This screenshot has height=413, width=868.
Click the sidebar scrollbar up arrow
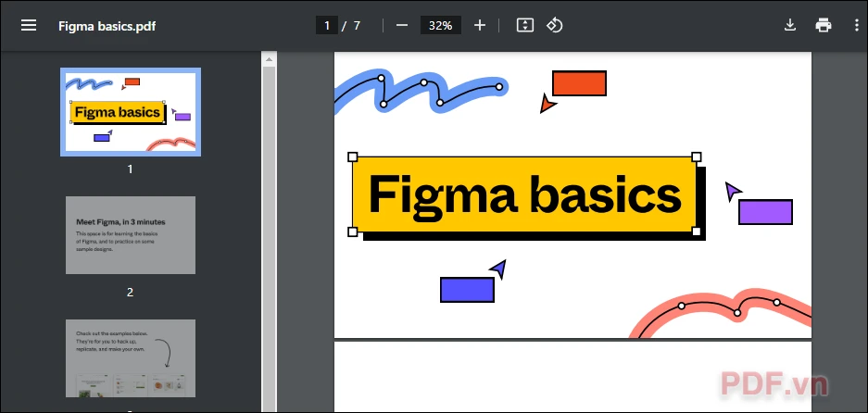(269, 59)
